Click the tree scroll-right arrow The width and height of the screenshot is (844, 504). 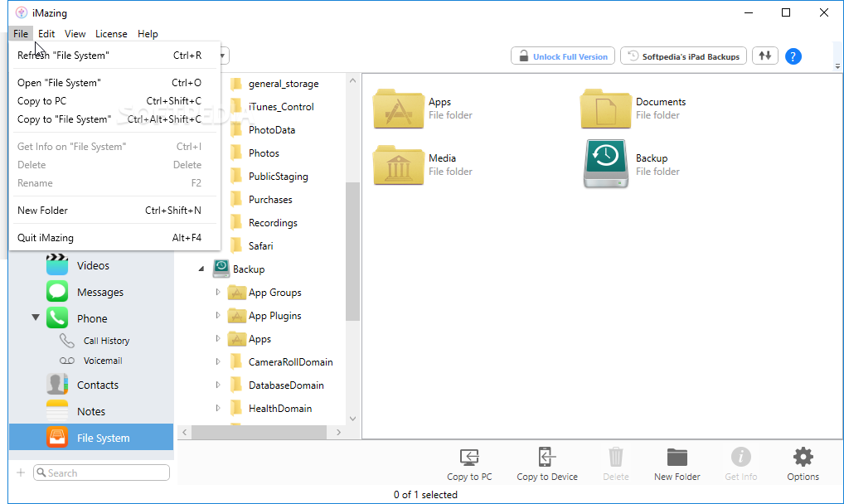(338, 432)
